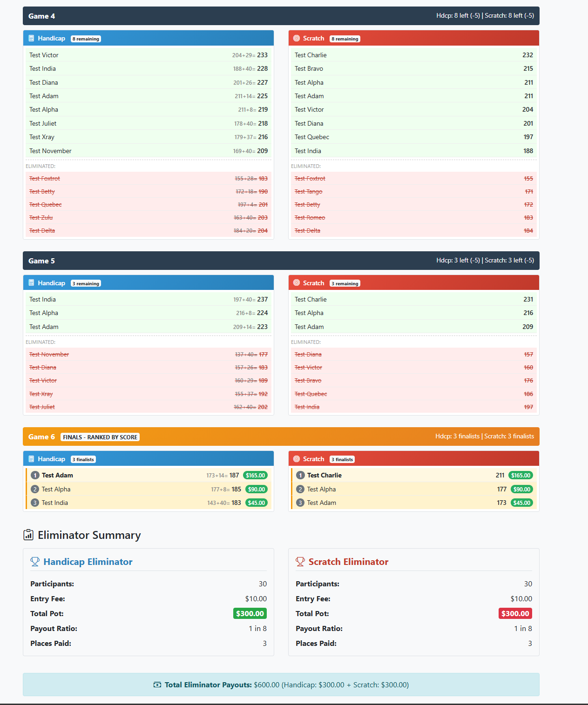588x705 pixels.
Task: Click the '8 remaining' badge in Game 4 Handicap
Action: pos(86,39)
